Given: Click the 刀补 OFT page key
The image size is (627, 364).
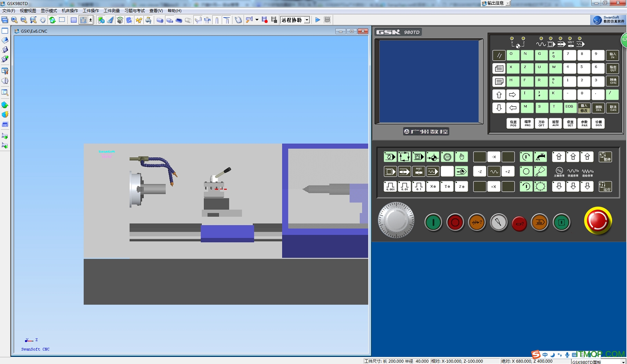Looking at the screenshot, I should [x=542, y=123].
